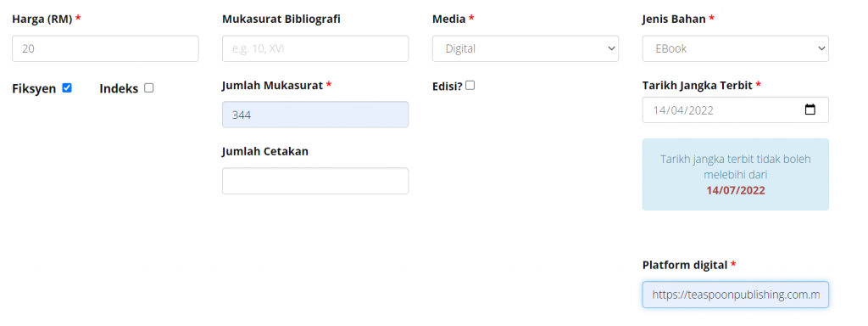
Task: Expand the Jenis Bahan dropdown showing EBook
Action: (x=735, y=48)
